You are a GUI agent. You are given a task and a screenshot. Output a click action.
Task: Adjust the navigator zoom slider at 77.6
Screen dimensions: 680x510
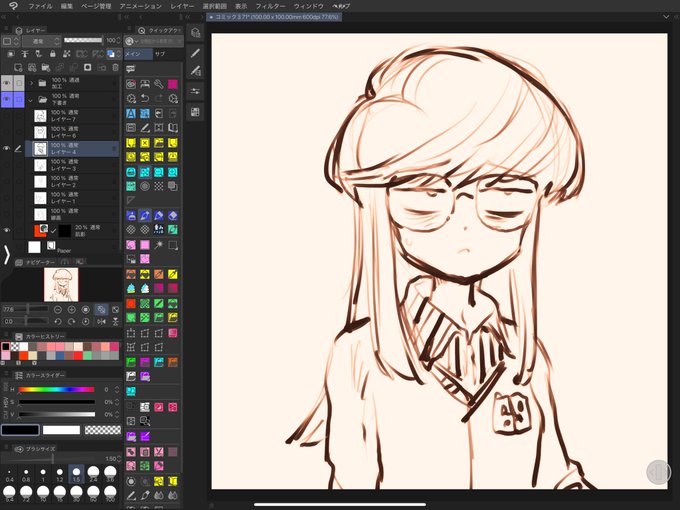coord(26,309)
